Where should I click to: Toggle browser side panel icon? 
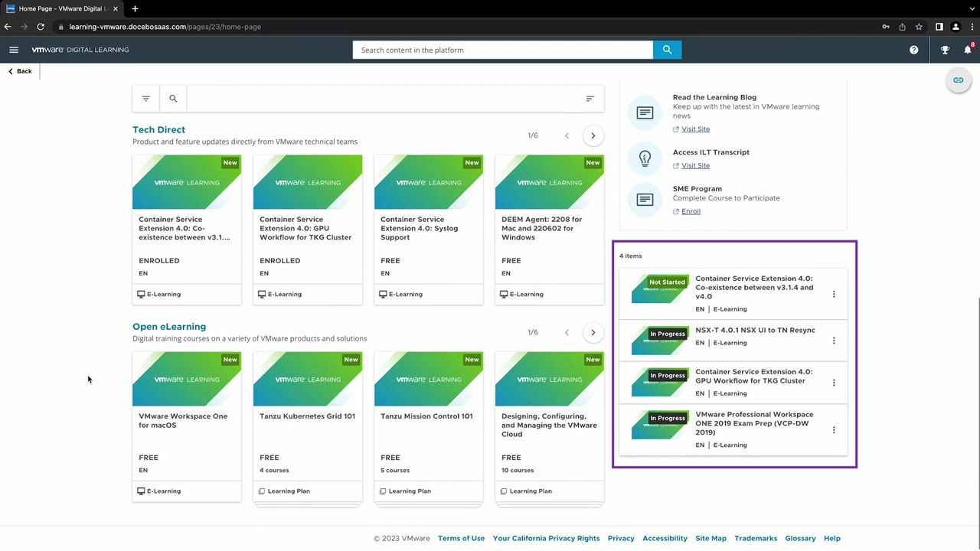tap(939, 27)
